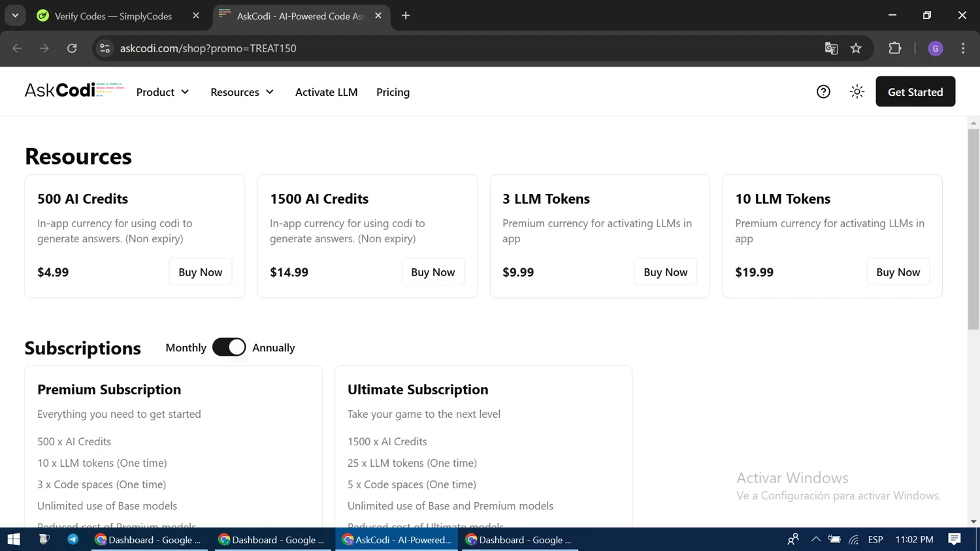Go to the Pricing page
The image size is (980, 551).
click(393, 92)
